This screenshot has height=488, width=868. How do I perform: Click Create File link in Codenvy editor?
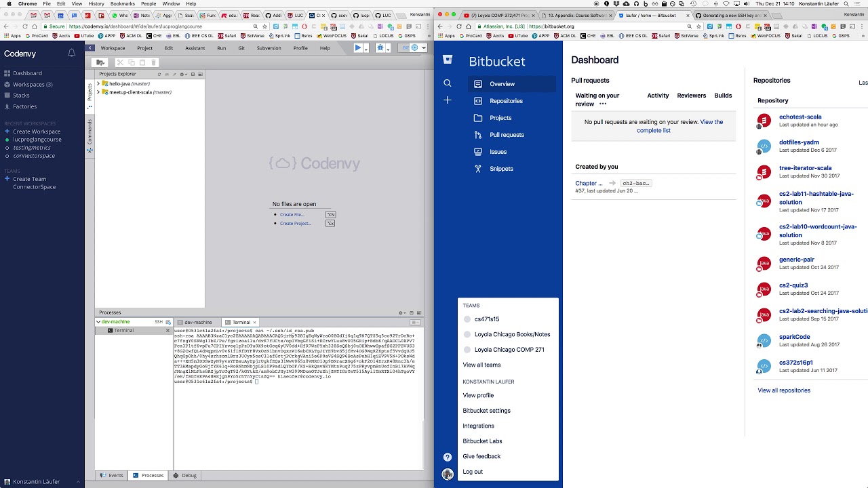pyautogui.click(x=292, y=215)
